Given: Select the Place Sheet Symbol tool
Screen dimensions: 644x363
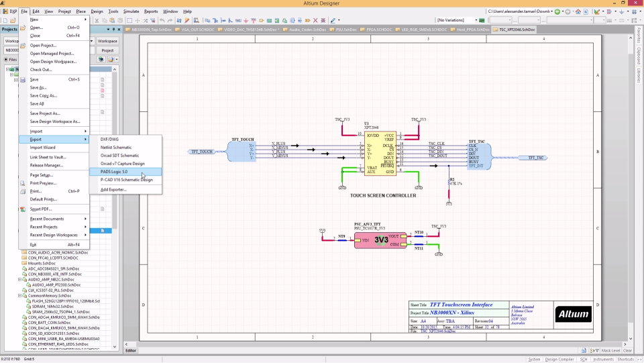Looking at the screenshot, I should tap(269, 20).
